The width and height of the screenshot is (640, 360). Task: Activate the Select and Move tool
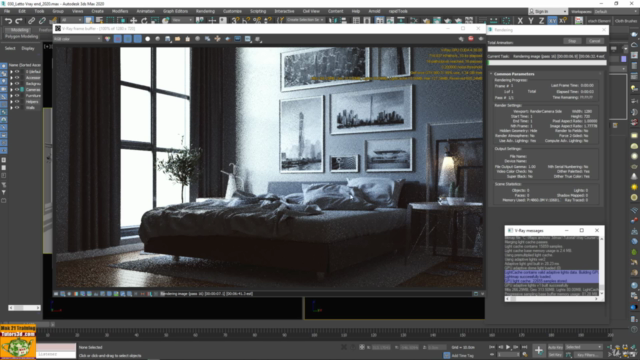[133, 20]
